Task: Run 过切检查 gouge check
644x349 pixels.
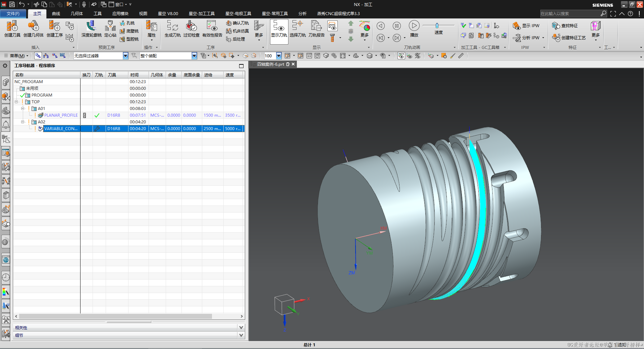Action: [x=191, y=29]
